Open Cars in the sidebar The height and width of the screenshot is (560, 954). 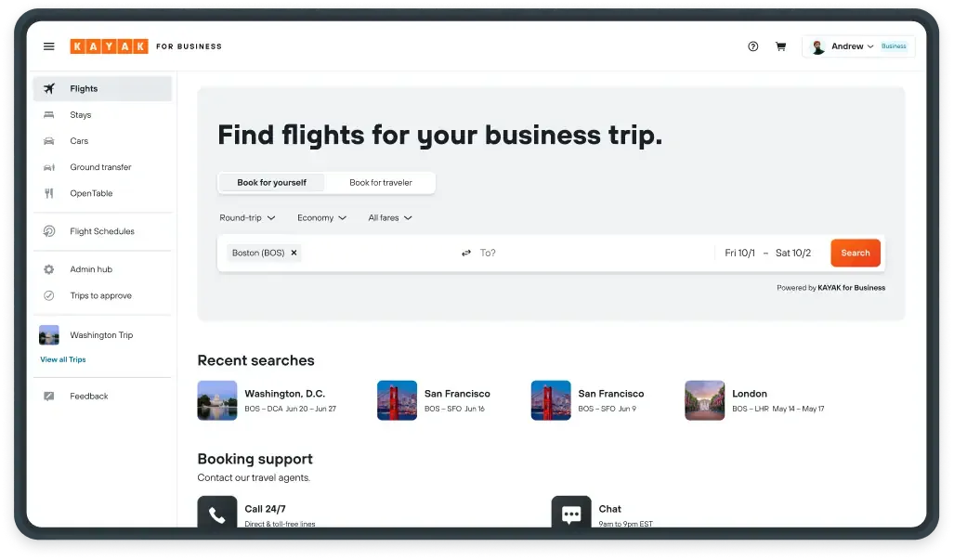pos(79,141)
